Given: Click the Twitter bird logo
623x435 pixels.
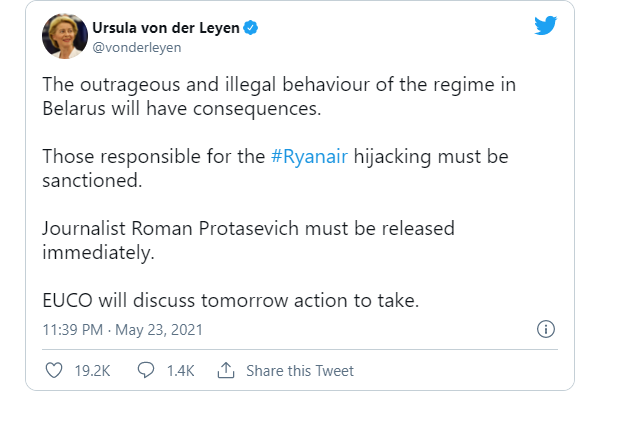Looking at the screenshot, I should [x=545, y=27].
